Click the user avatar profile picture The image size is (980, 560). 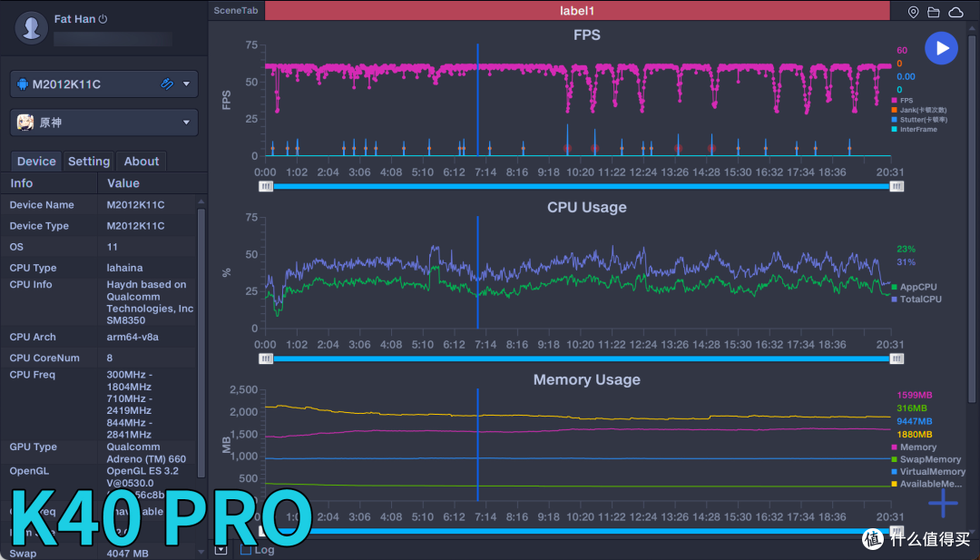coord(33,27)
